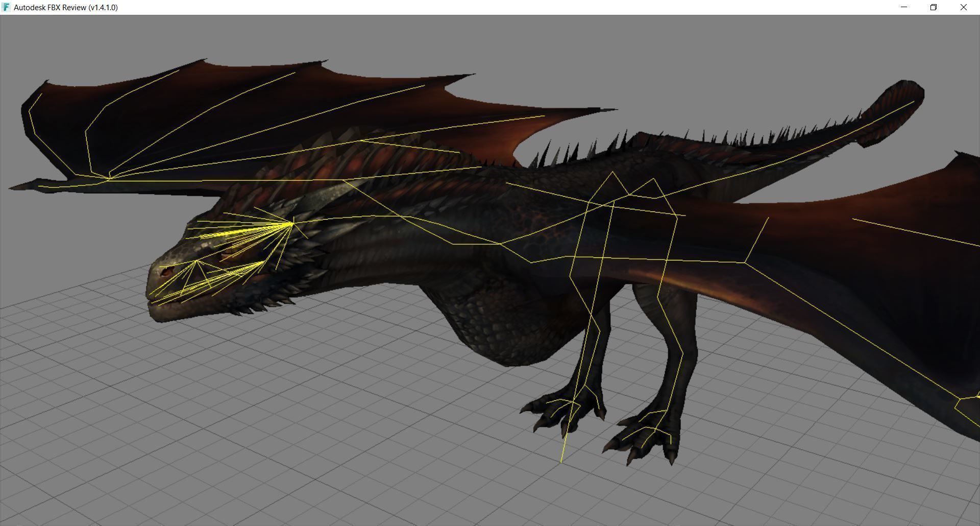Minimize the FBX Review window
This screenshot has height=526, width=980.
click(x=904, y=7)
